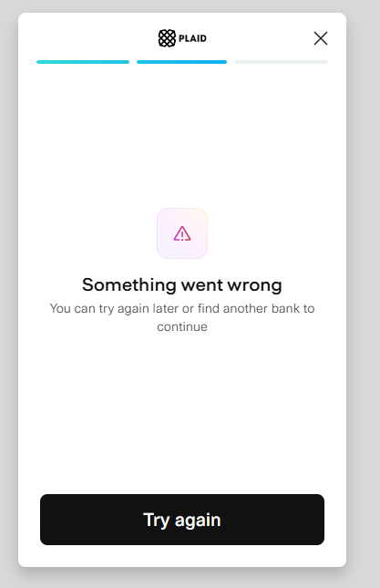Click the Plaid lattice logo icon

click(x=167, y=38)
